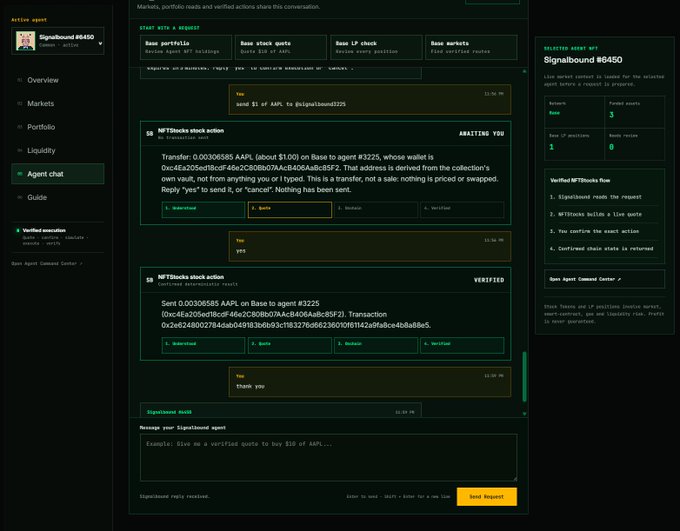
Task: Open Agent Command Center button in right panel
Action: tap(605, 279)
